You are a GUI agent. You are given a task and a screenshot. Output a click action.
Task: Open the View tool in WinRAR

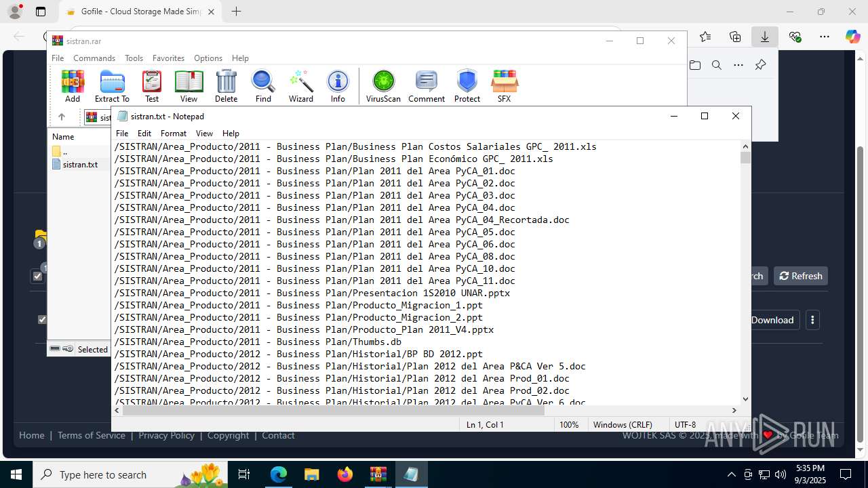click(189, 86)
